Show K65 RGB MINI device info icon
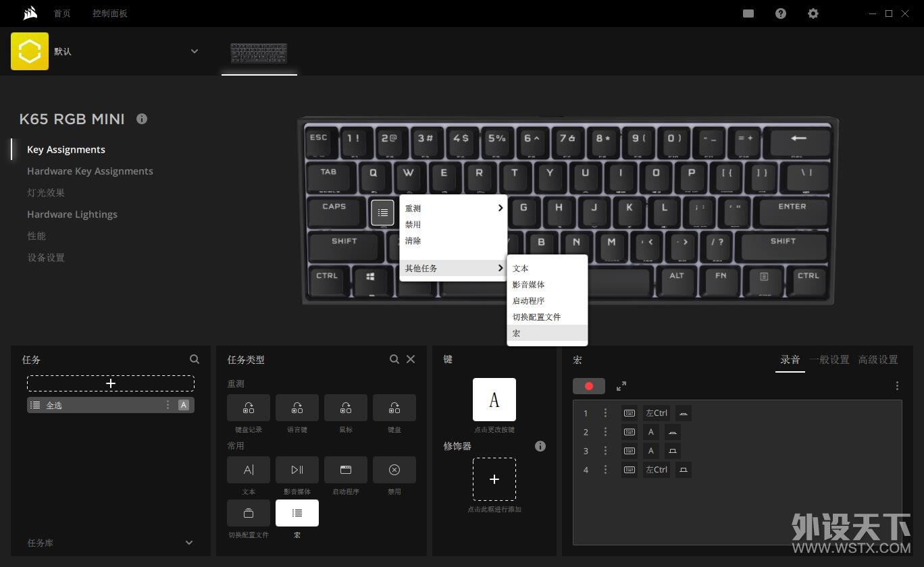The image size is (924, 567). 142,119
